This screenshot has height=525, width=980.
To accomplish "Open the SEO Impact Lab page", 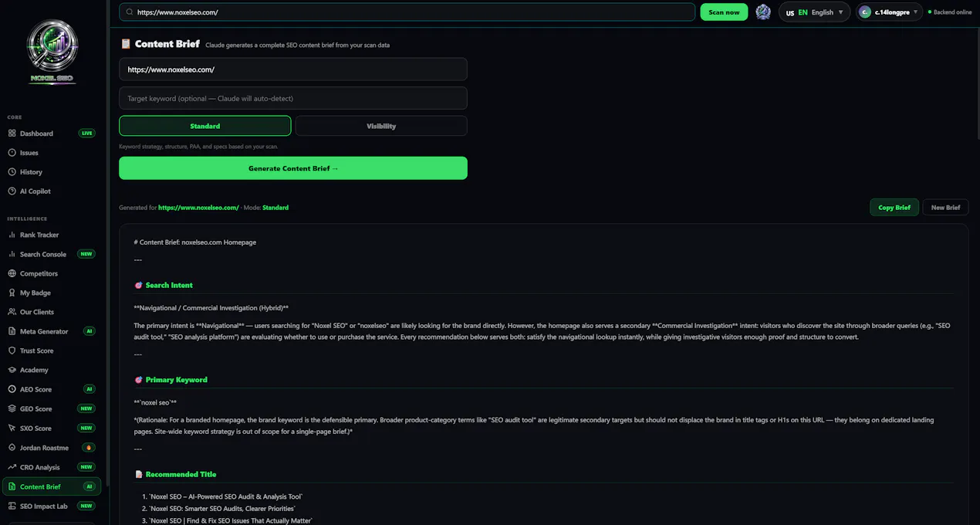I will pos(51,506).
